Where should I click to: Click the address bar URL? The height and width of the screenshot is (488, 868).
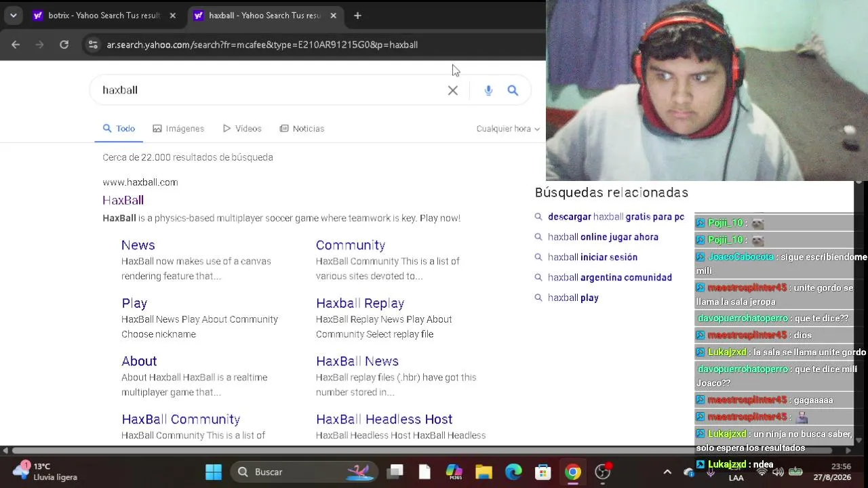pyautogui.click(x=262, y=45)
